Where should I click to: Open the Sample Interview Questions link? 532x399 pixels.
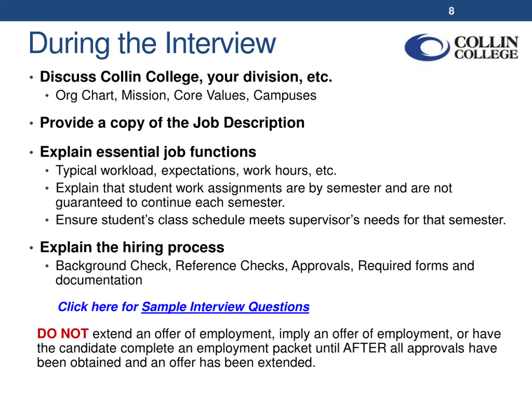coord(225,307)
